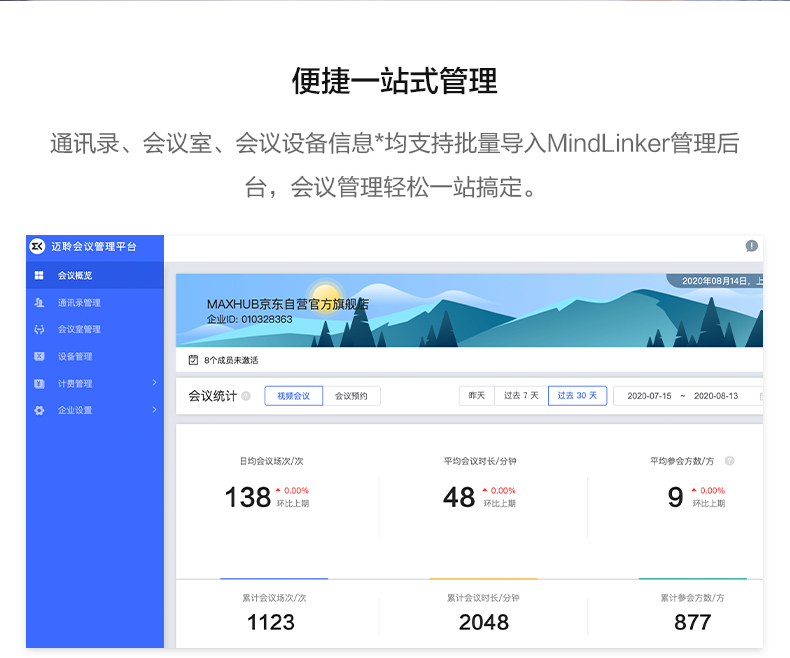The height and width of the screenshot is (658, 790).
Task: Select the 昨天 time range option
Action: pos(477,396)
